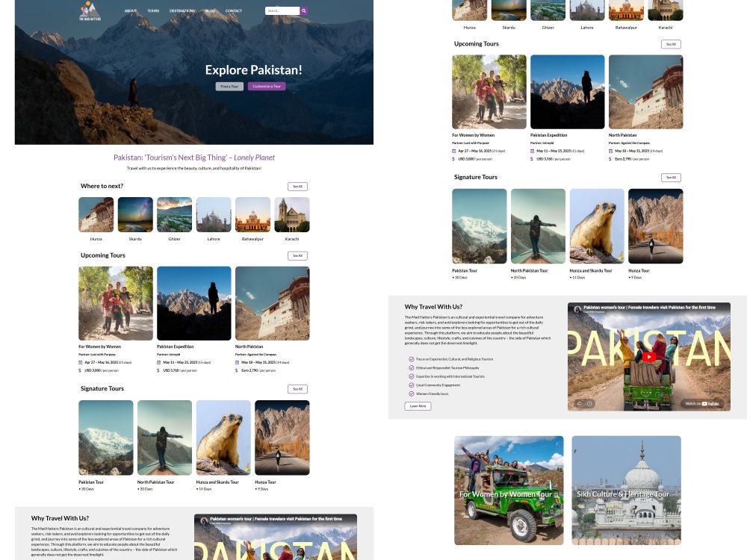Click inside the Search input field

(x=282, y=10)
